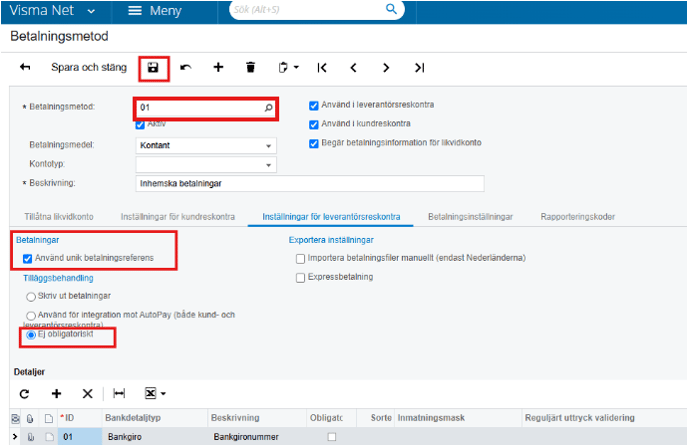Open the Kontotyp dropdown
The width and height of the screenshot is (688, 445).
[269, 165]
